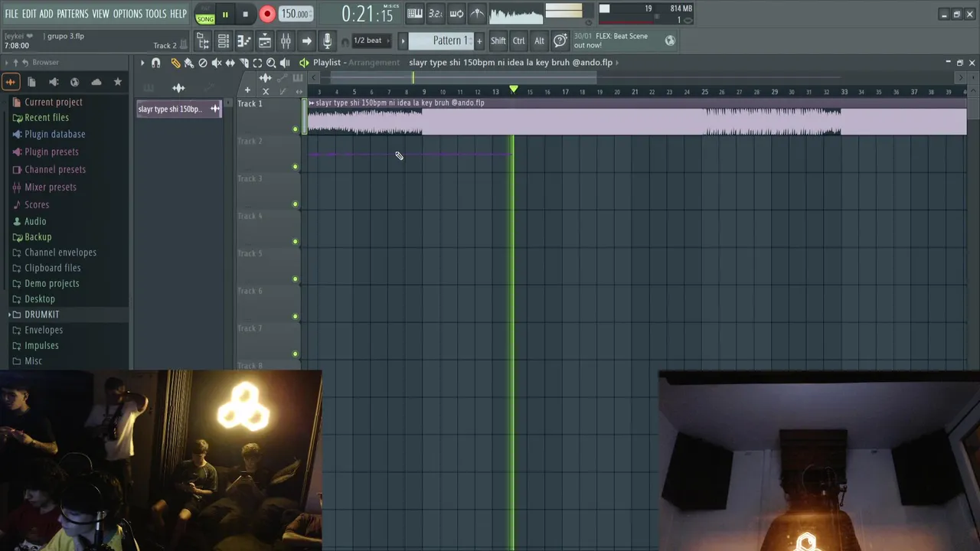Click the Ctrl key button

coord(519,41)
